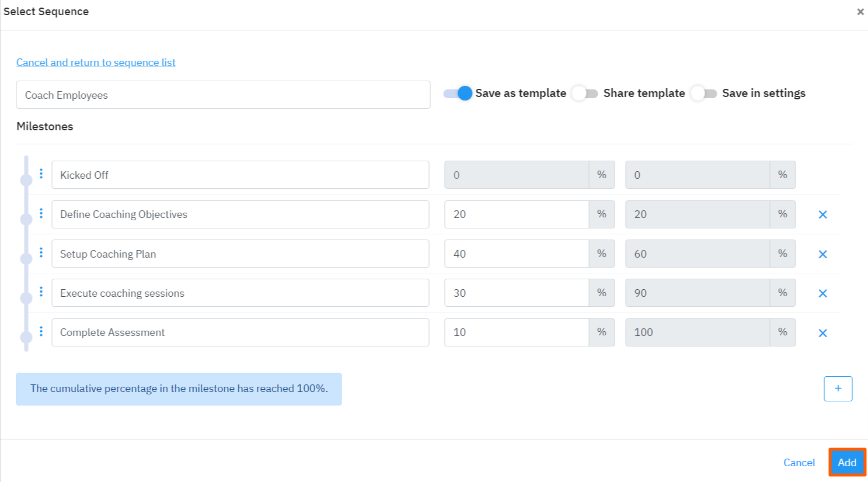
Task: Click the drag handle beside Kicked Off
Action: tap(41, 174)
